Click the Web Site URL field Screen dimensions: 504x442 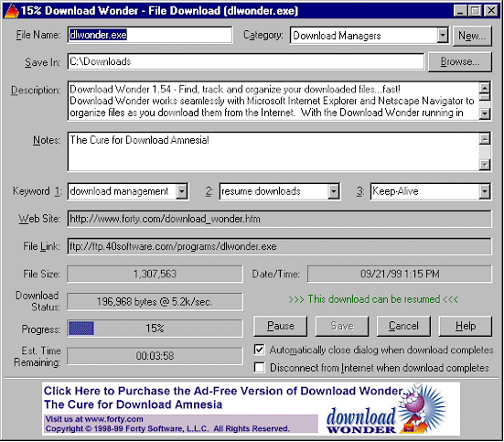click(x=279, y=219)
